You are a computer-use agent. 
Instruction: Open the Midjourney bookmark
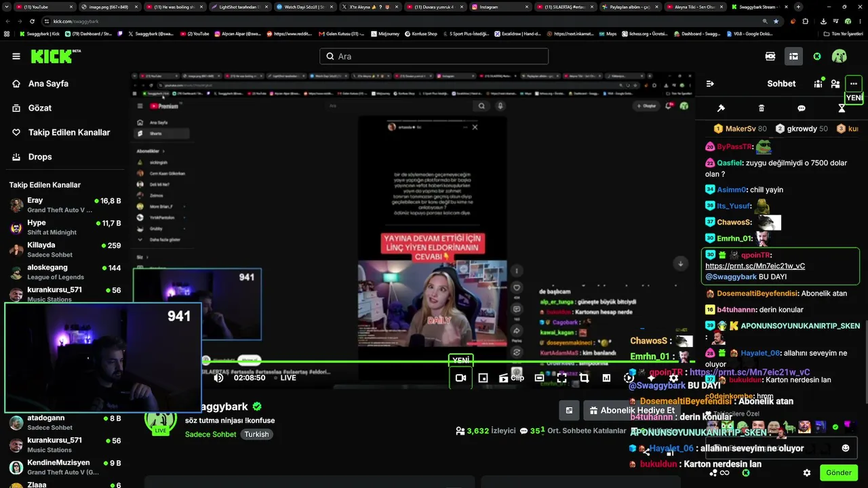click(384, 33)
